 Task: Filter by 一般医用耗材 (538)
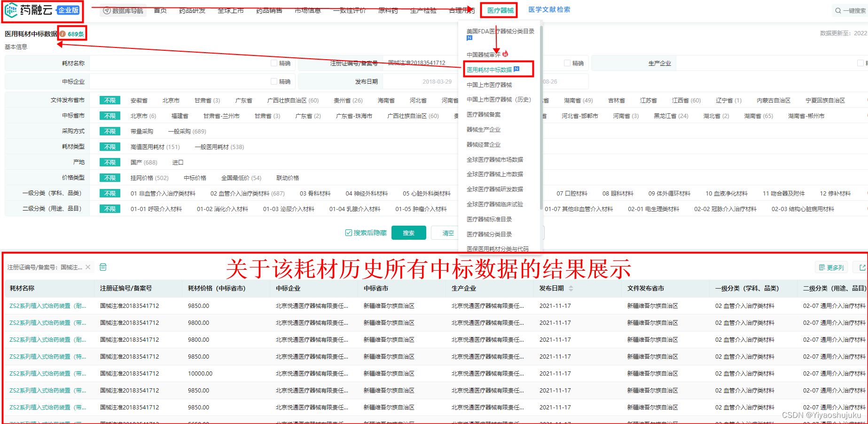pos(219,147)
